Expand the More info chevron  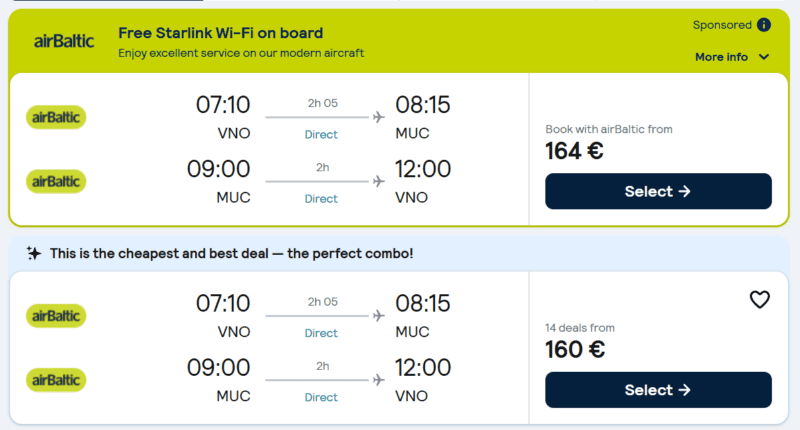764,57
